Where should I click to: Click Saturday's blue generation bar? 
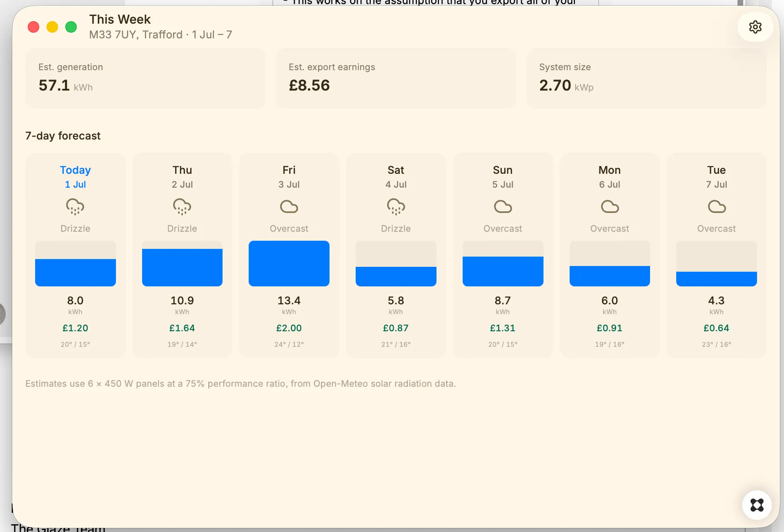click(x=396, y=277)
